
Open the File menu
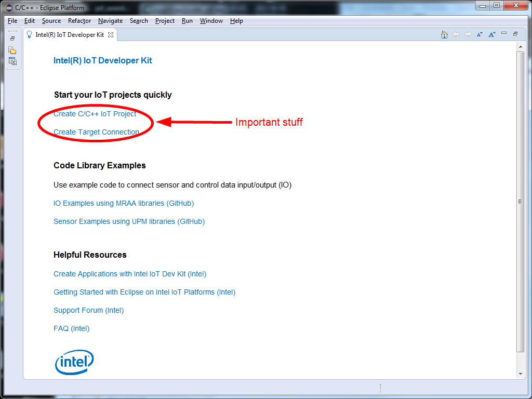[x=12, y=21]
